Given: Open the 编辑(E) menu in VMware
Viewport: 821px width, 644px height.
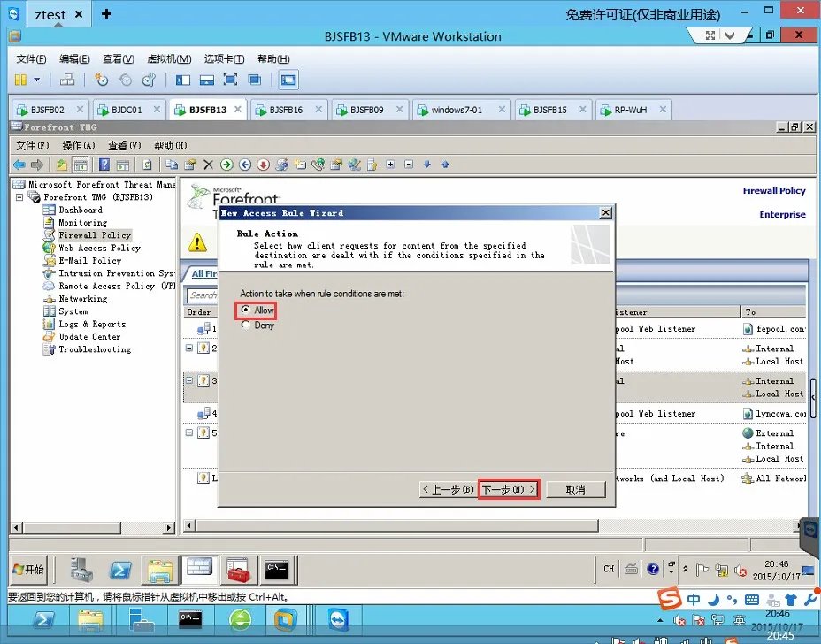Looking at the screenshot, I should 74,58.
